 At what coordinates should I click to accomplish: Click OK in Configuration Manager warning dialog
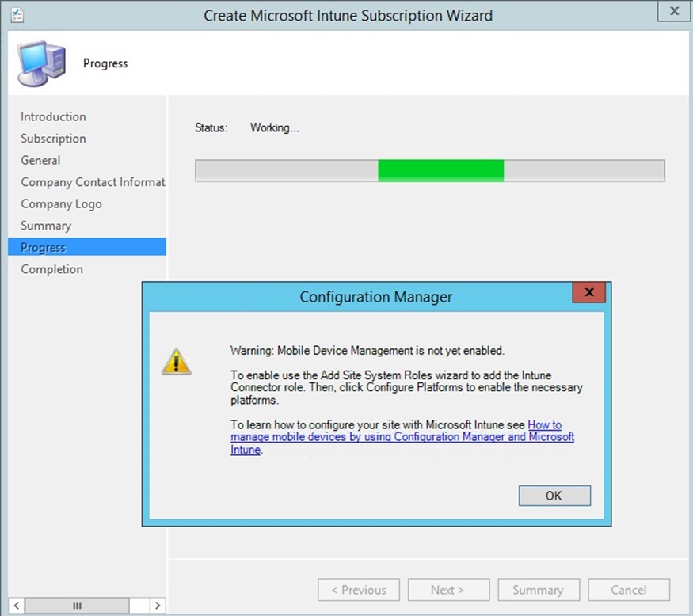click(x=554, y=496)
